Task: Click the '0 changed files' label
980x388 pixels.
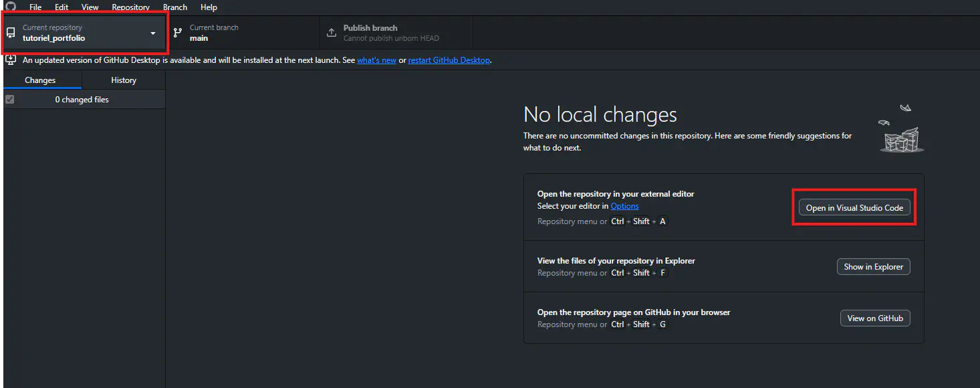Action: [82, 100]
